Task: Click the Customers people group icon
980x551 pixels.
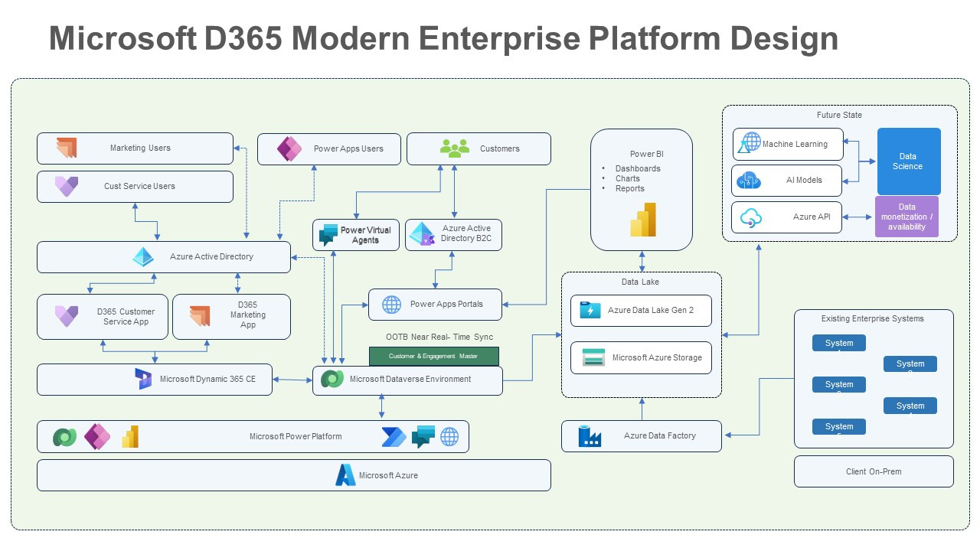Action: (x=455, y=148)
